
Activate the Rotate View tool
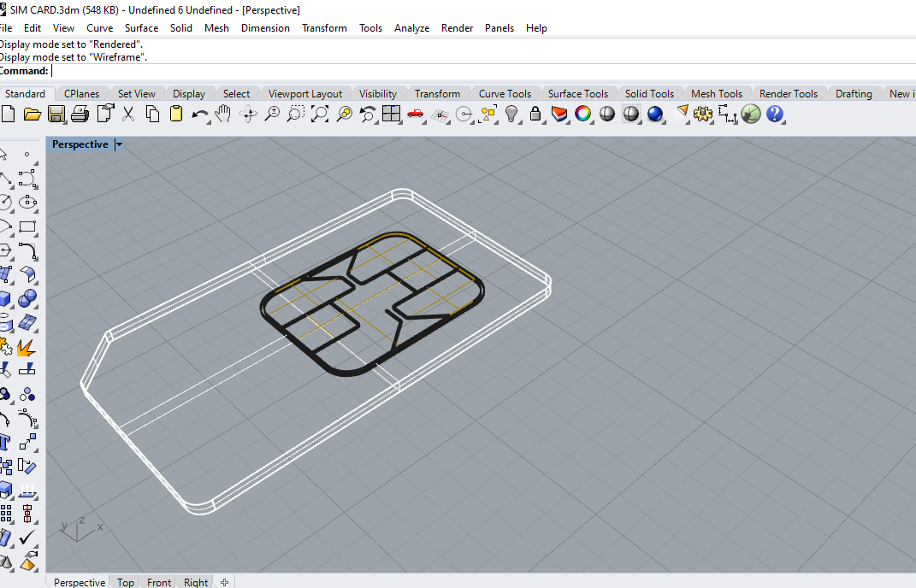248,114
